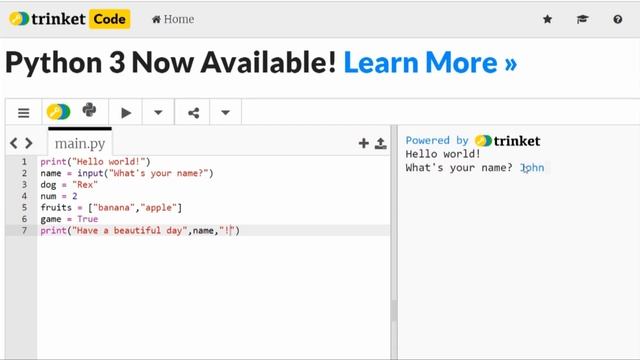Expand the run options dropdown arrow
The height and width of the screenshot is (360, 640).
tap(158, 112)
